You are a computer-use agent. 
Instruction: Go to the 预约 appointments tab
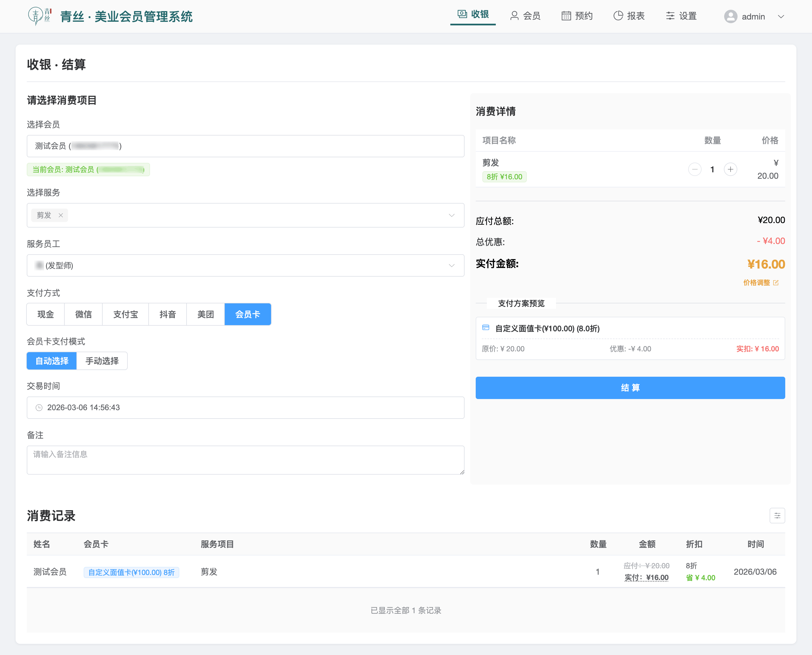577,16
